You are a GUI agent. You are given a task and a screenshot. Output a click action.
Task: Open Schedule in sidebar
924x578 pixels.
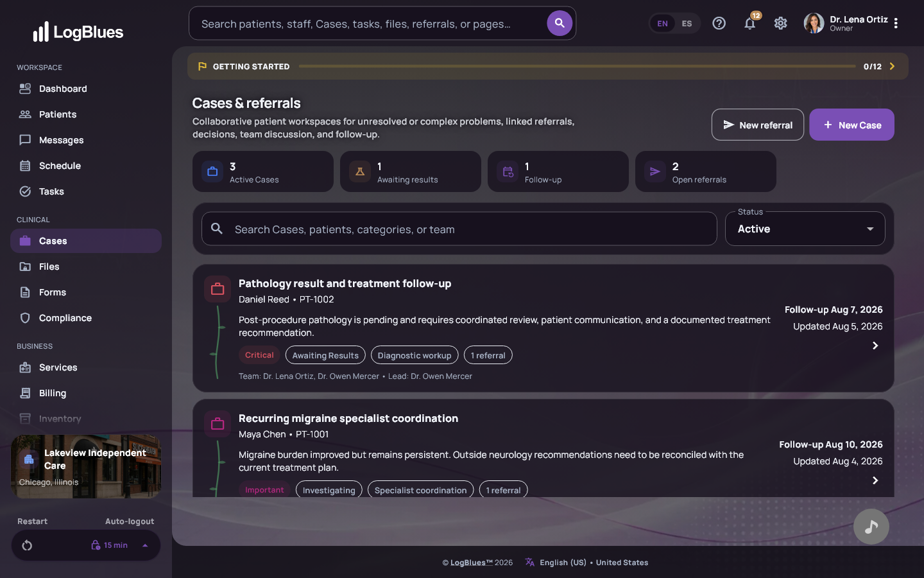pyautogui.click(x=86, y=166)
